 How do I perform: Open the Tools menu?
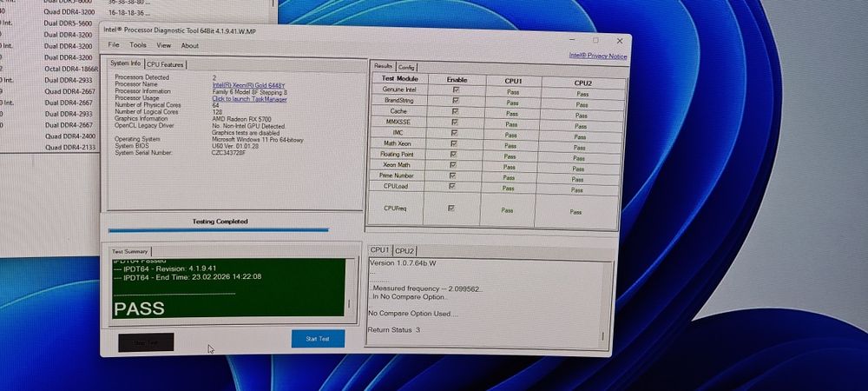[138, 45]
